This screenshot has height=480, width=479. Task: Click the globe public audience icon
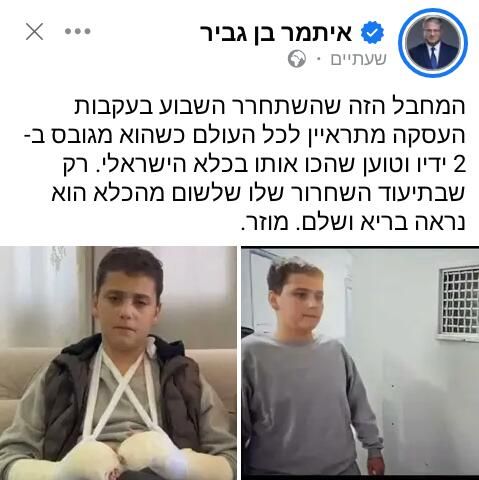pyautogui.click(x=297, y=60)
